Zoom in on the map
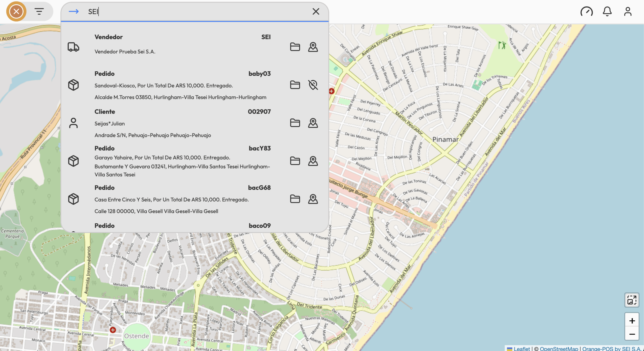The height and width of the screenshot is (351, 644). [632, 321]
